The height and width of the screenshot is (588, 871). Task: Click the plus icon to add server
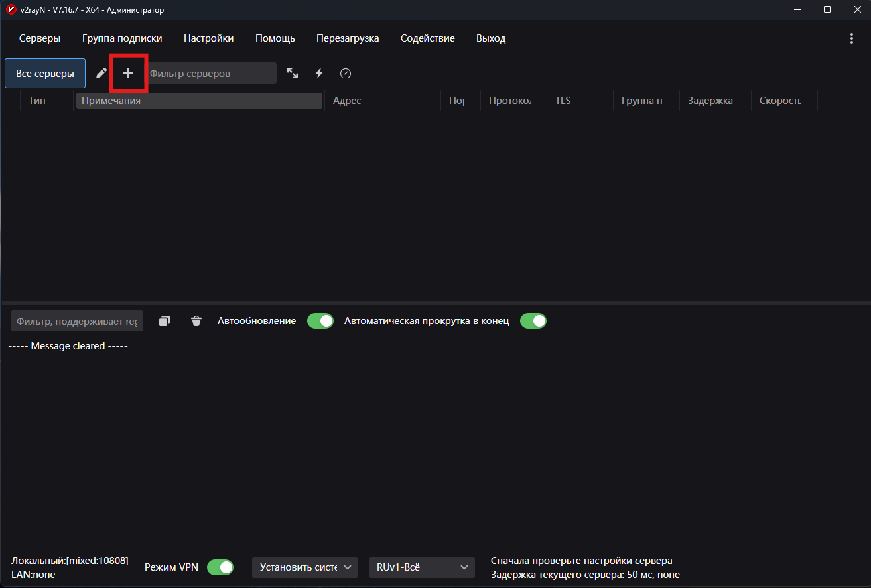[x=128, y=74]
